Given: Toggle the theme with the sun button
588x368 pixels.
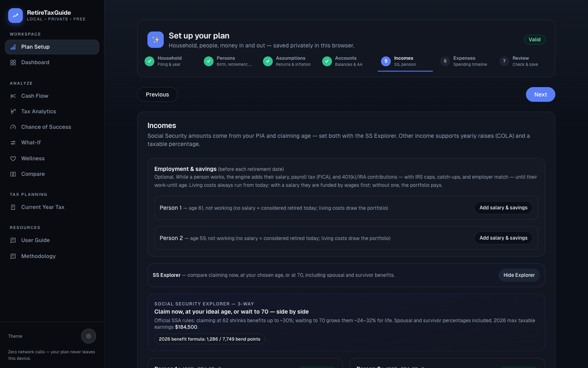Looking at the screenshot, I should click(89, 336).
